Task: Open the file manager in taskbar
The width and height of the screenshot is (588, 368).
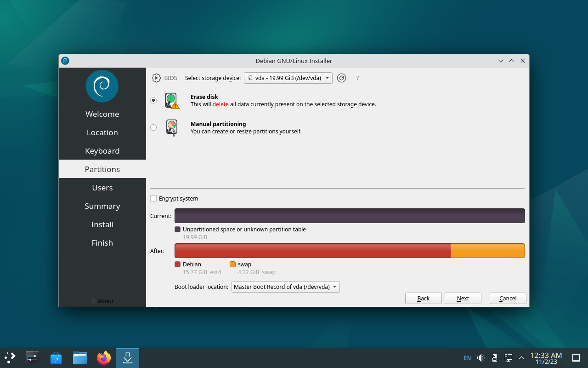Action: pyautogui.click(x=80, y=357)
